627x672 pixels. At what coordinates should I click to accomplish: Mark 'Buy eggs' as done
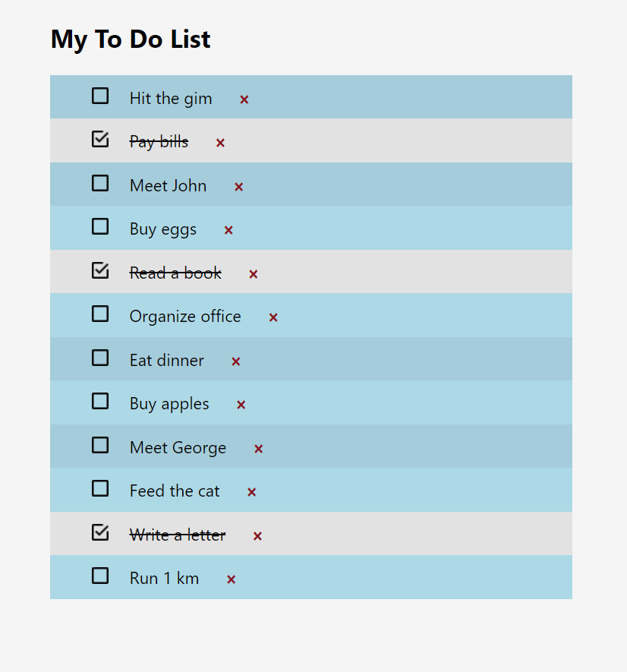100,226
